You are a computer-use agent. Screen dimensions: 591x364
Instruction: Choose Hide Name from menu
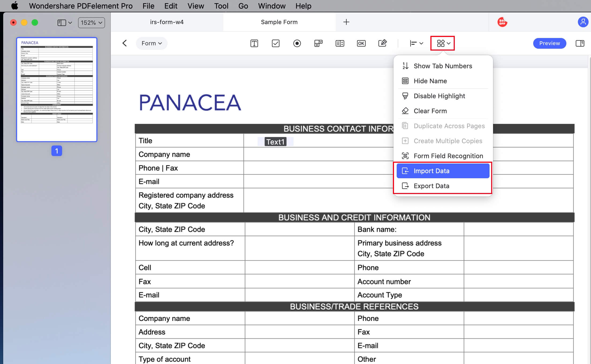click(443, 81)
